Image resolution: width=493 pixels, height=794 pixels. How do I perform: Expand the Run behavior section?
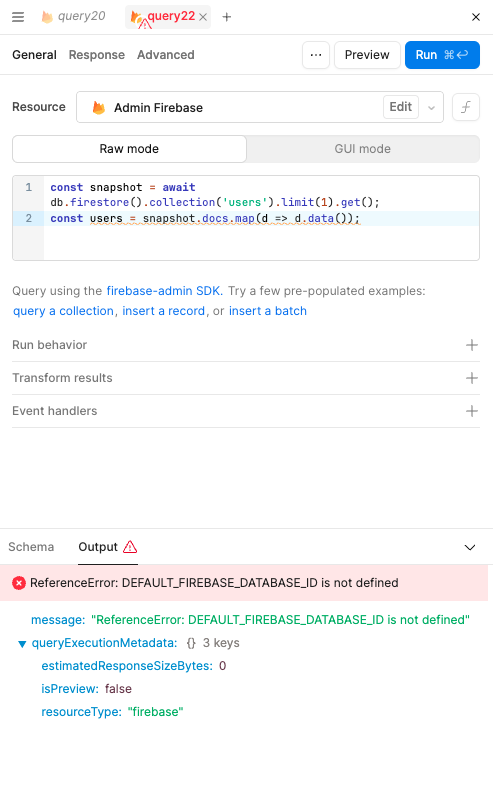click(x=245, y=345)
